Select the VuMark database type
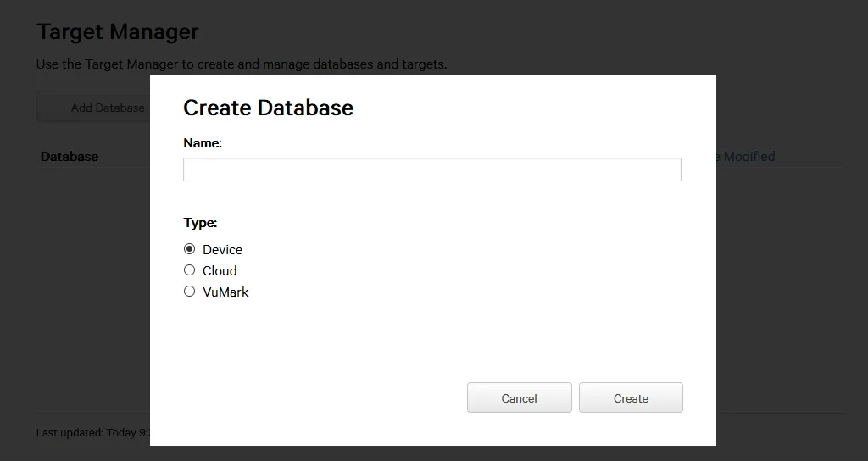The image size is (868, 461). coord(189,292)
